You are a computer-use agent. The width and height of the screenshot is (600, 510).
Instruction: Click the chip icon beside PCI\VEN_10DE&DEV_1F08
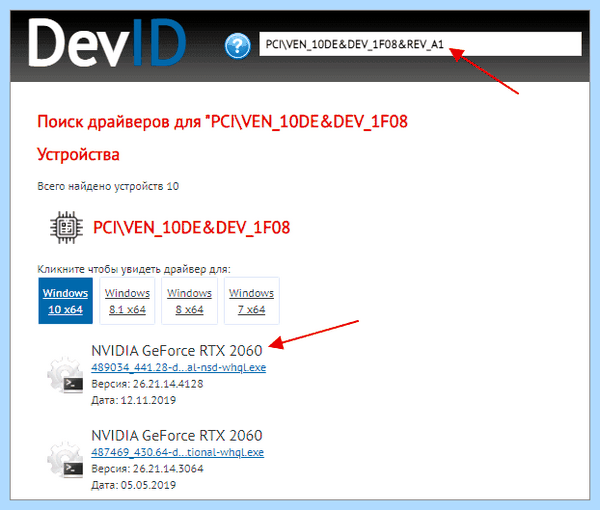66,227
